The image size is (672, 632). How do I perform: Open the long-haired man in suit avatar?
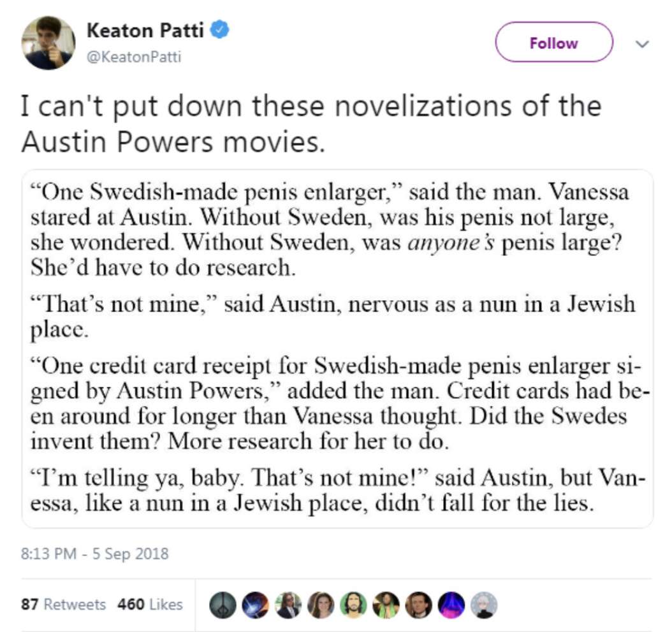click(288, 603)
